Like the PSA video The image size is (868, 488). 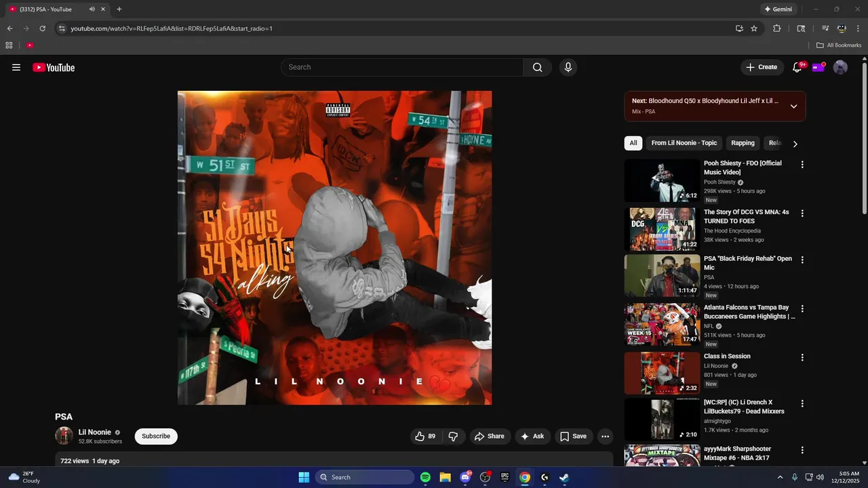pyautogui.click(x=425, y=436)
